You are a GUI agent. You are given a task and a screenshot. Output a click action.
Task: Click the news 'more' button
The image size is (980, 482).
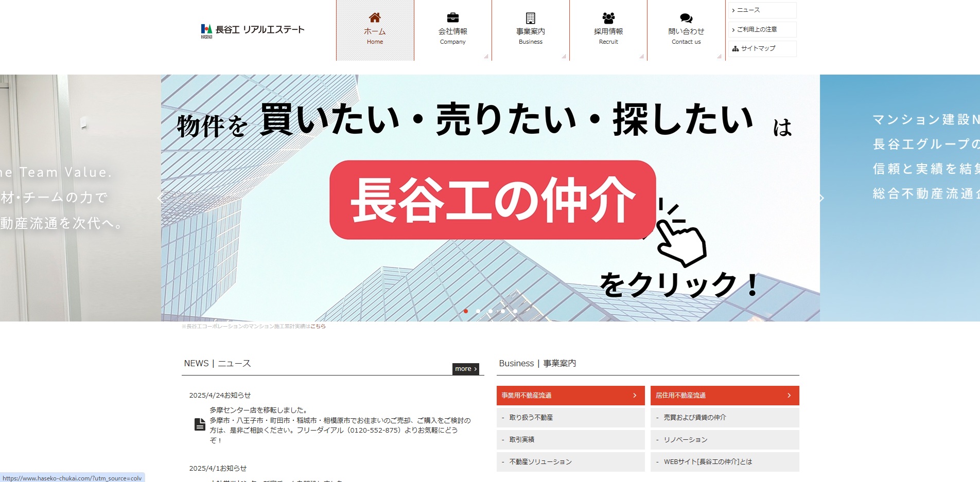click(465, 369)
